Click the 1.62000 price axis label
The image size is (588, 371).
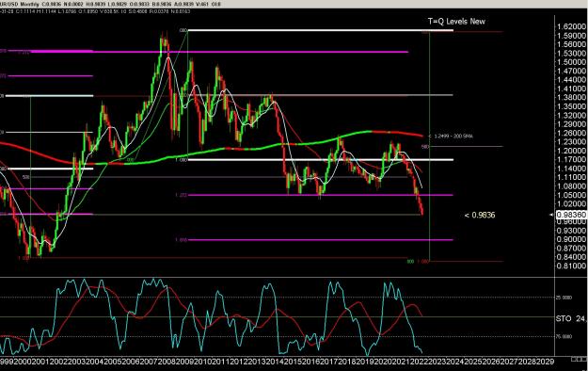[571, 26]
